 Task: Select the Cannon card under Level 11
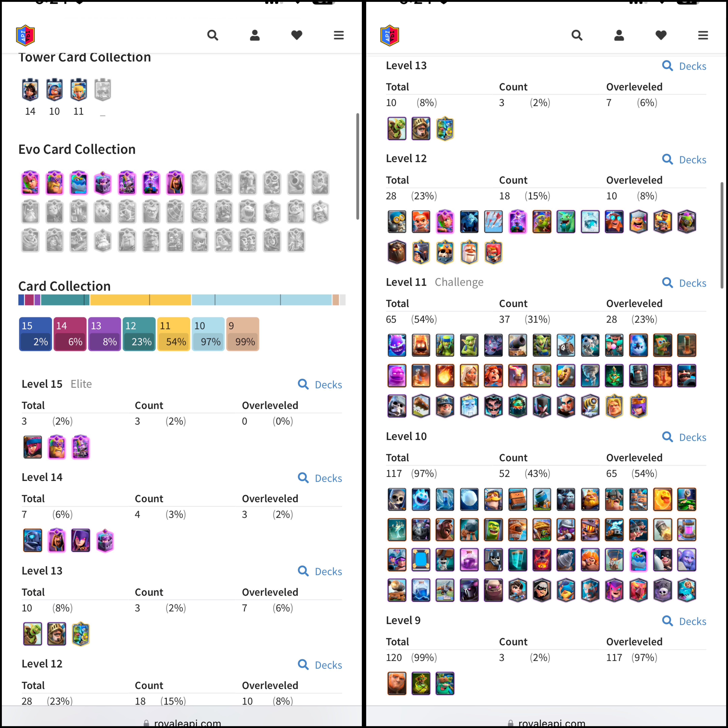[x=518, y=345]
